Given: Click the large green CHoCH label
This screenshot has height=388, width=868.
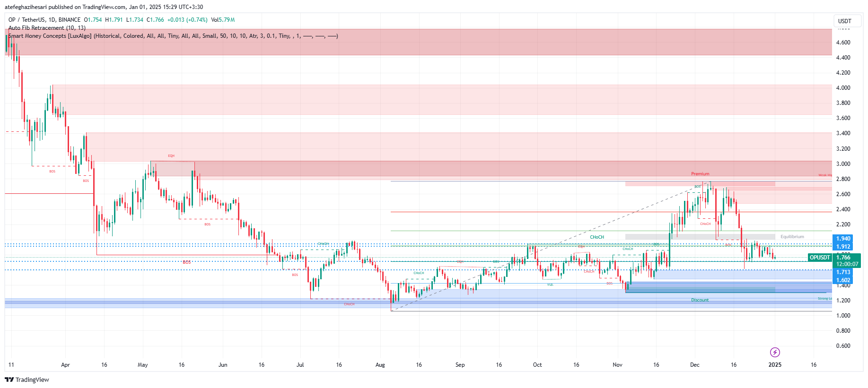Looking at the screenshot, I should pos(597,237).
